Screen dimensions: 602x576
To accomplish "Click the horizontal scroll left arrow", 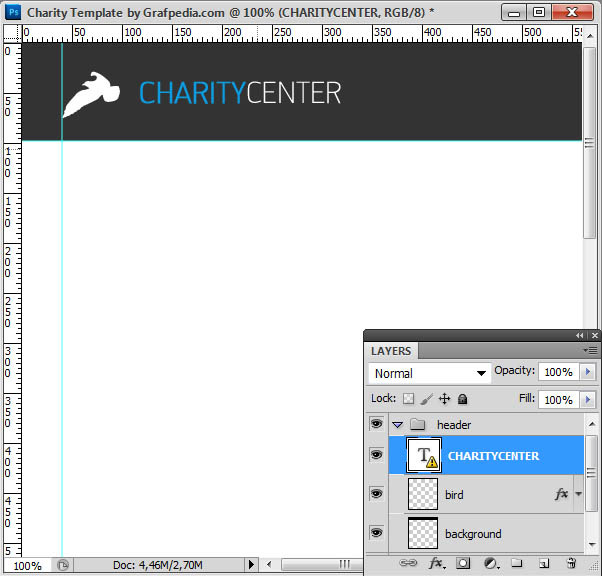I will [x=269, y=564].
